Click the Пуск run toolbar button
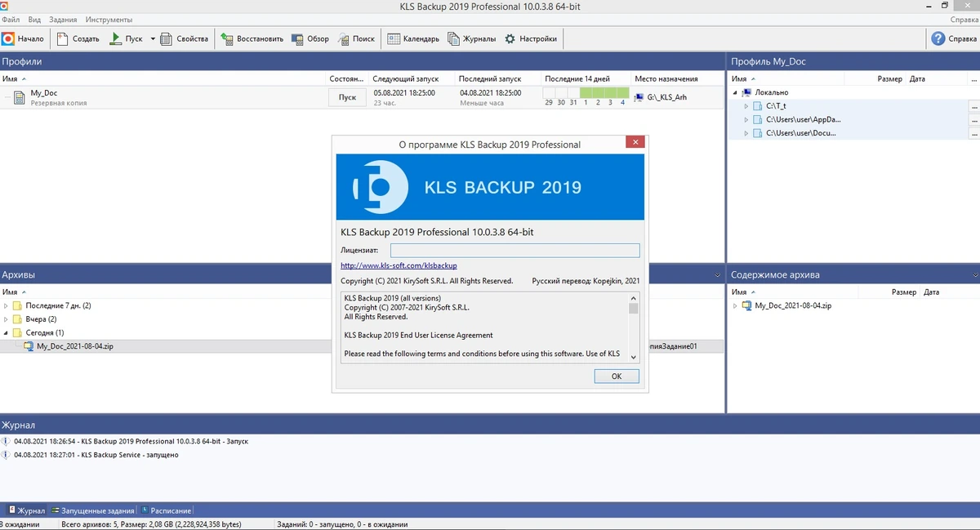This screenshot has height=530, width=980. tap(127, 38)
